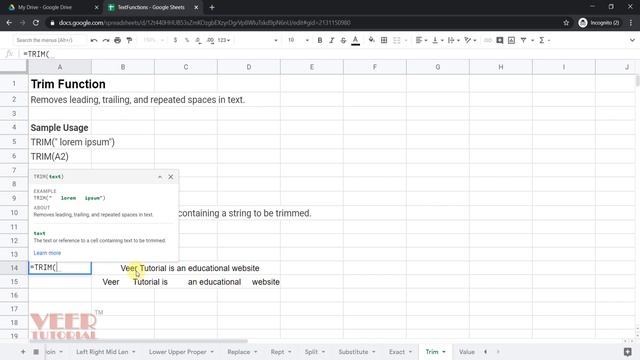Image resolution: width=640 pixels, height=360 pixels.
Task: Select row 14 header
Action: pos(14,268)
